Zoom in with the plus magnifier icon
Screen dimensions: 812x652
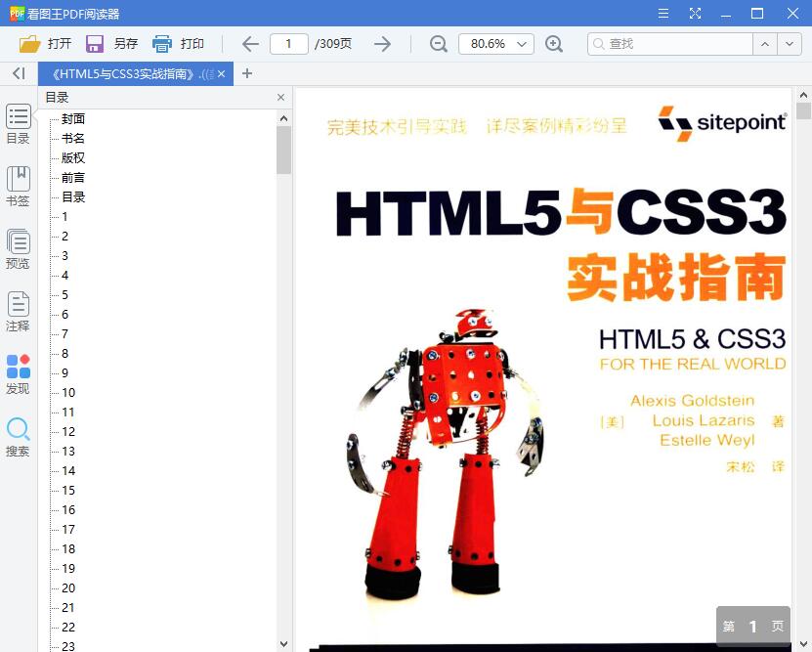tap(554, 44)
